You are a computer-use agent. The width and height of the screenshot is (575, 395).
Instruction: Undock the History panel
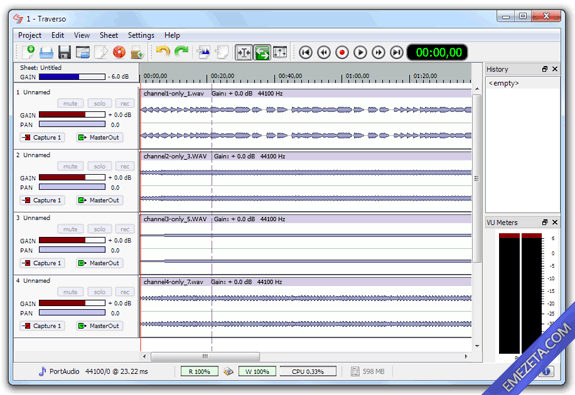[545, 69]
